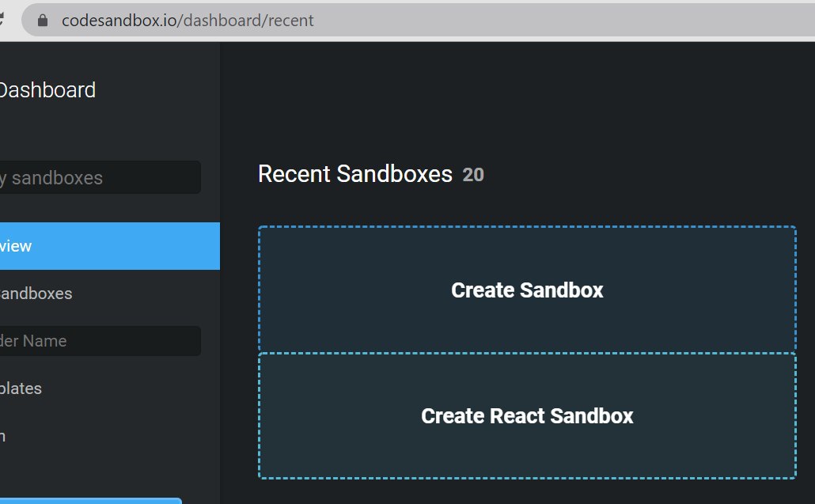Click the browser reload icon
The width and height of the screenshot is (815, 504).
point(2,20)
